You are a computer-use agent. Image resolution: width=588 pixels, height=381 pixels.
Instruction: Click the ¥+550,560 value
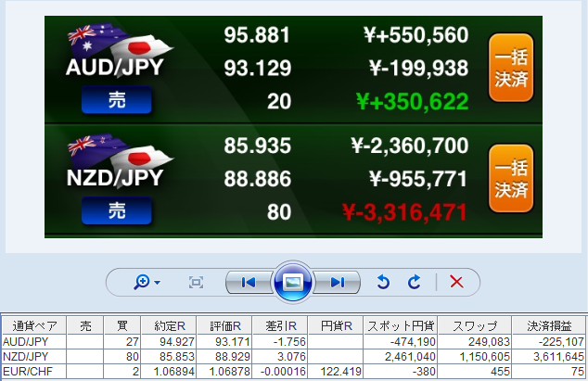[x=416, y=35]
